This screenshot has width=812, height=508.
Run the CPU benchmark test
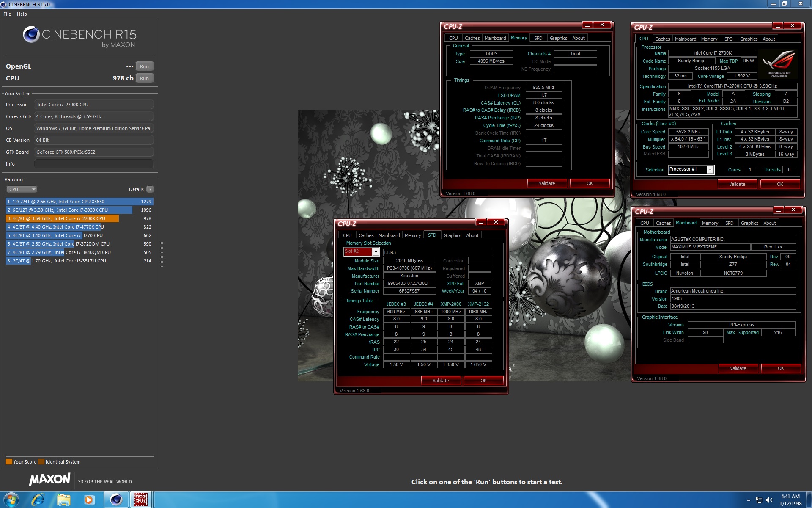144,78
